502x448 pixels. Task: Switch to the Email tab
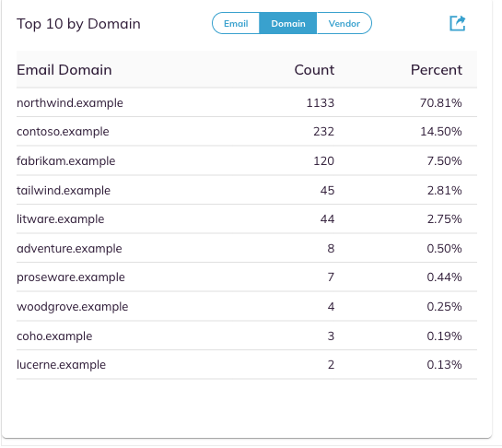(x=236, y=23)
